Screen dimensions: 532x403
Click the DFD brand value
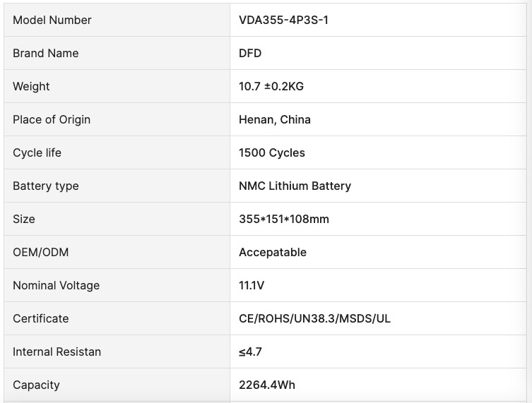pos(250,53)
